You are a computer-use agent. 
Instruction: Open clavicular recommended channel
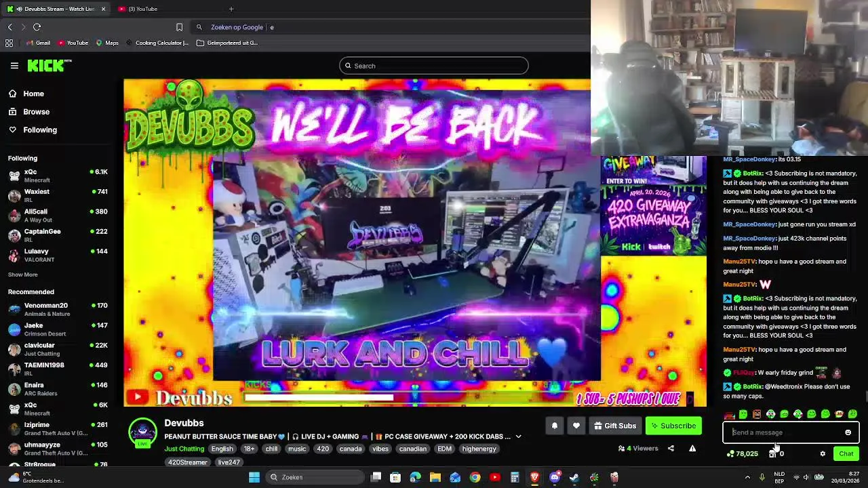tap(58, 349)
